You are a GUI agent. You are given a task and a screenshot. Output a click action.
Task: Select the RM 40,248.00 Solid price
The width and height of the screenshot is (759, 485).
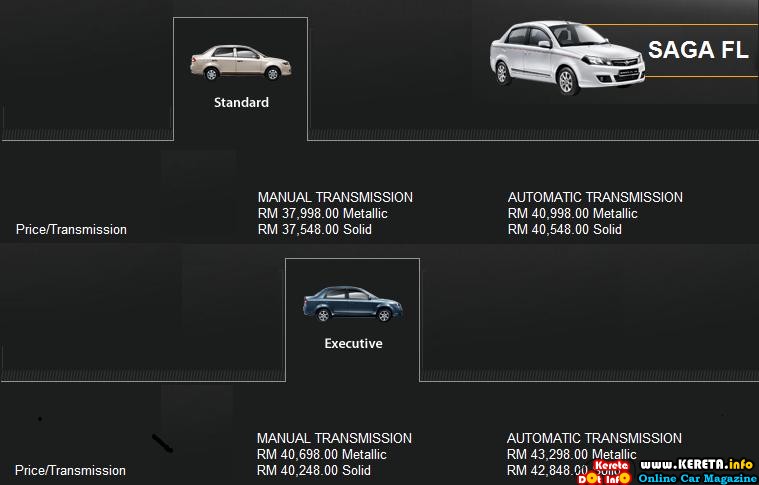click(313, 470)
